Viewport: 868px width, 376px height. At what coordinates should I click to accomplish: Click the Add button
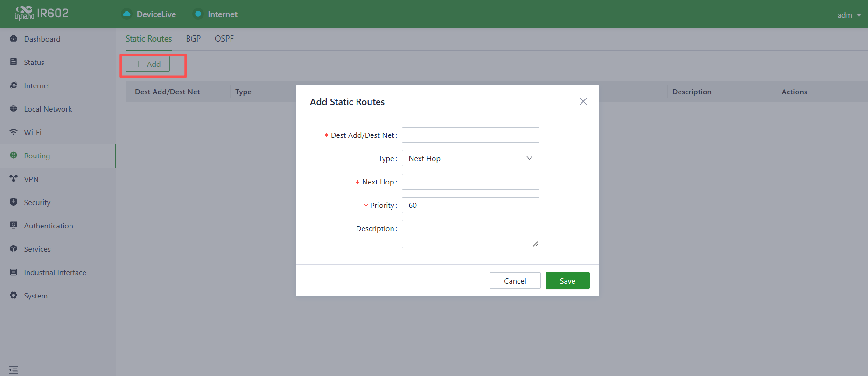(147, 64)
